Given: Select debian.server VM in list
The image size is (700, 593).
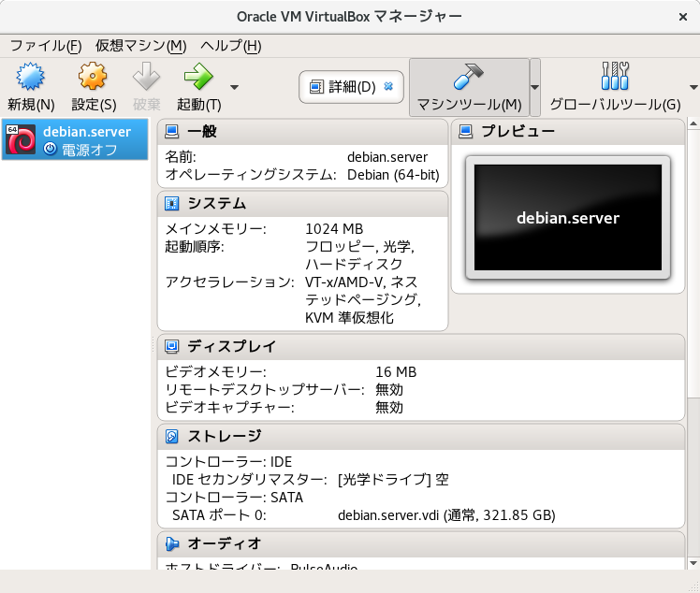Looking at the screenshot, I should click(75, 139).
